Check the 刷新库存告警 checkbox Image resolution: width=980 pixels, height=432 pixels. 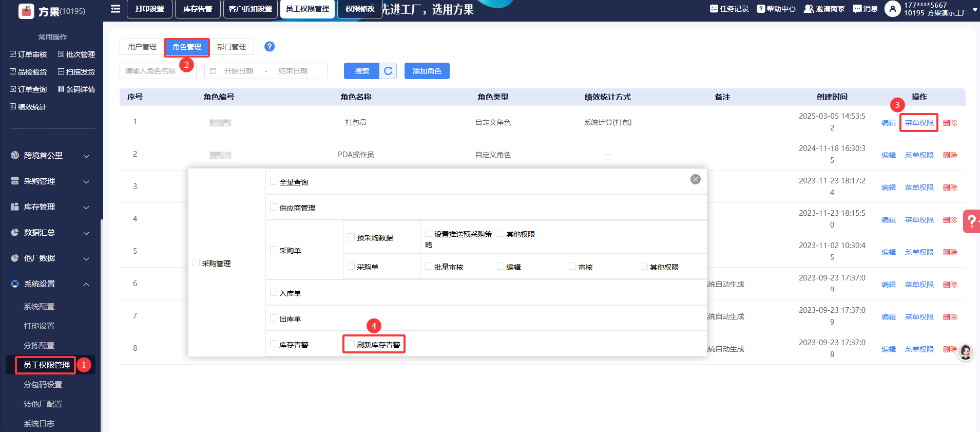[351, 344]
